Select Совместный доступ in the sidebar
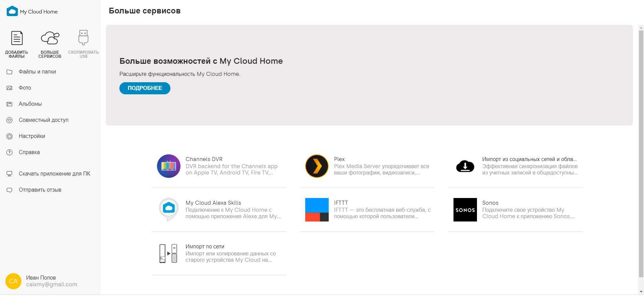 43,120
